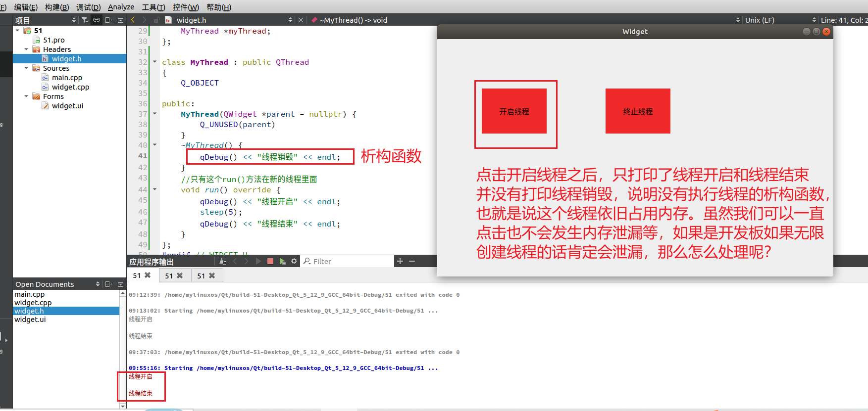This screenshot has width=868, height=411.
Task: Open application output settings via the gear icon
Action: click(x=294, y=261)
